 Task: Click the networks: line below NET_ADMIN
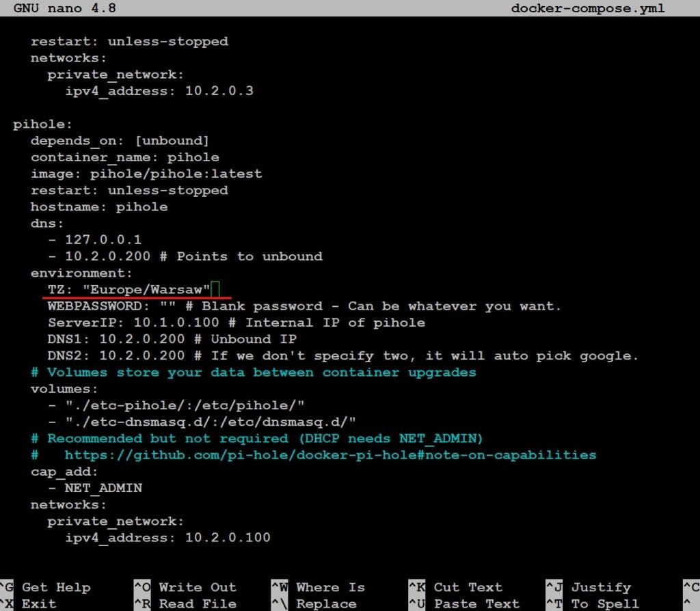(x=68, y=505)
